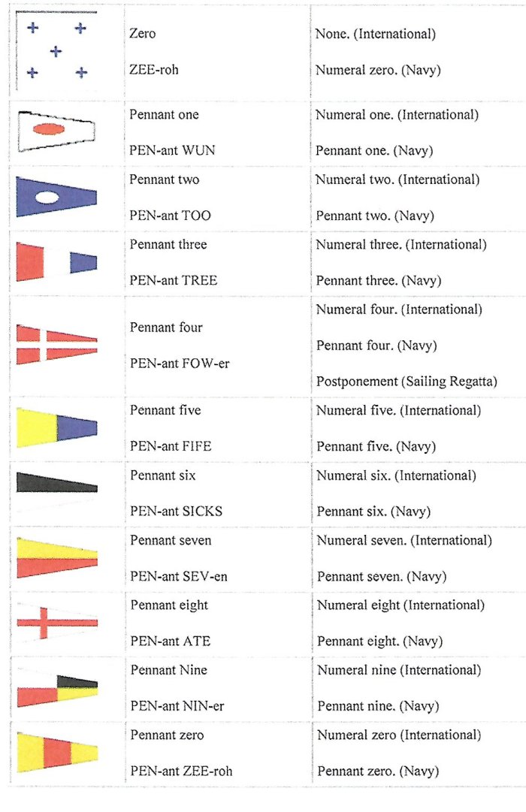Click the Pennant eight red cross flag
Screen dimensions: 526x812
click(57, 623)
